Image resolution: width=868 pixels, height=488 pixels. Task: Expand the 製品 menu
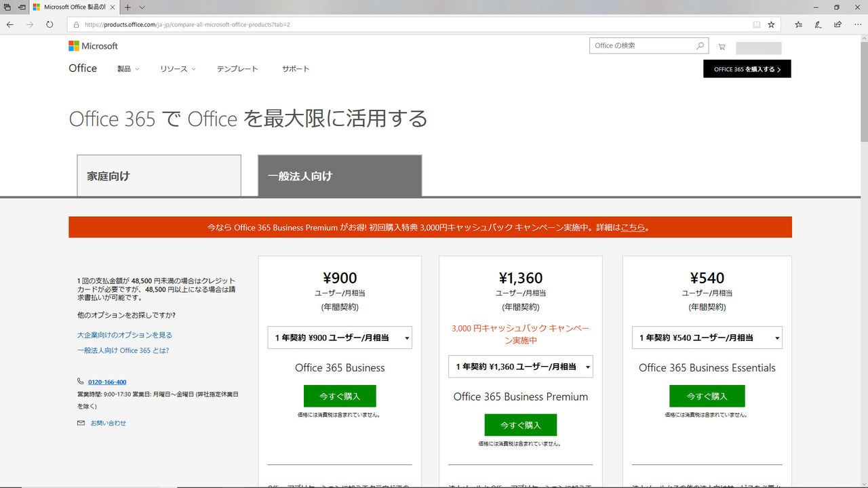click(x=127, y=69)
